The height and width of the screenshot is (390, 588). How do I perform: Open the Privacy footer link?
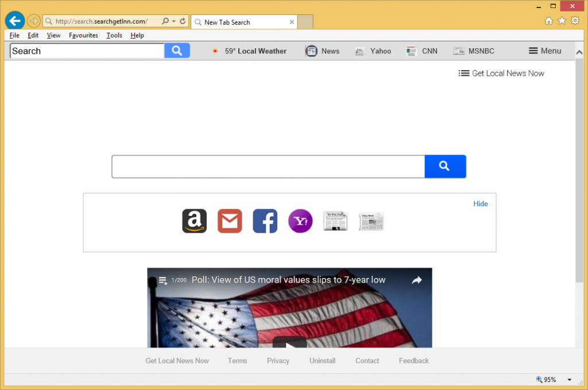pos(278,361)
